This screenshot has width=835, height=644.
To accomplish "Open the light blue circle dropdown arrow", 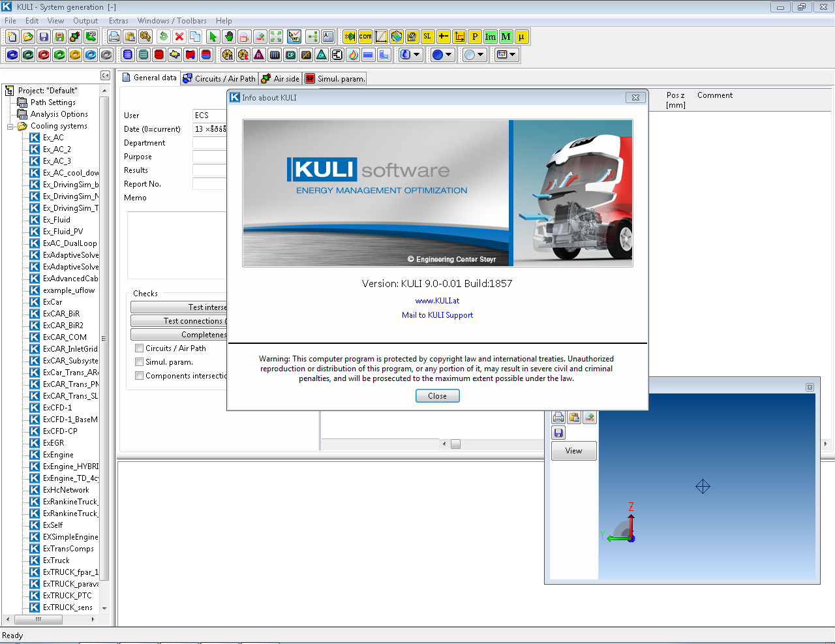I will 481,55.
